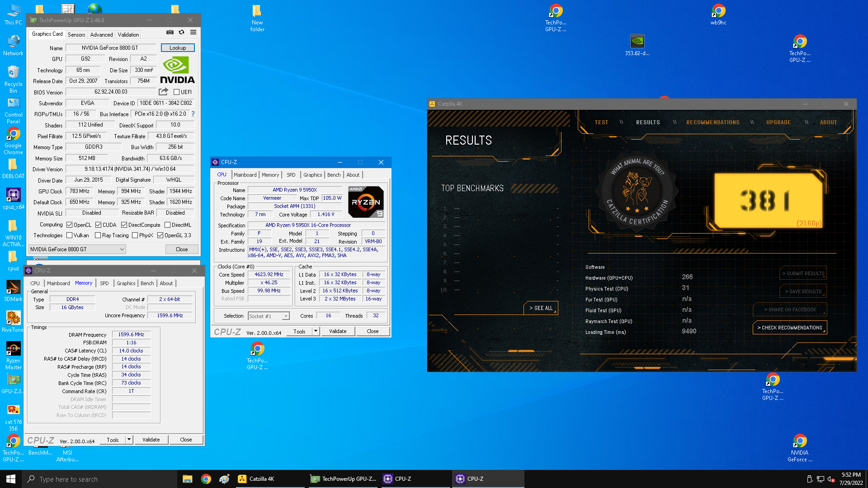Screen dimensions: 868x488
Task: Open the wb9hc Chrome shortcut
Action: (718, 14)
